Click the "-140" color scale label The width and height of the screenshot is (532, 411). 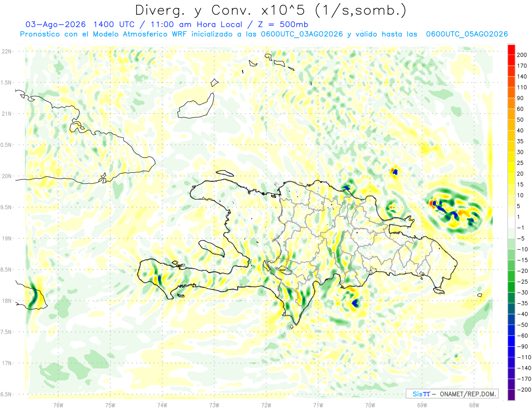tap(524, 368)
